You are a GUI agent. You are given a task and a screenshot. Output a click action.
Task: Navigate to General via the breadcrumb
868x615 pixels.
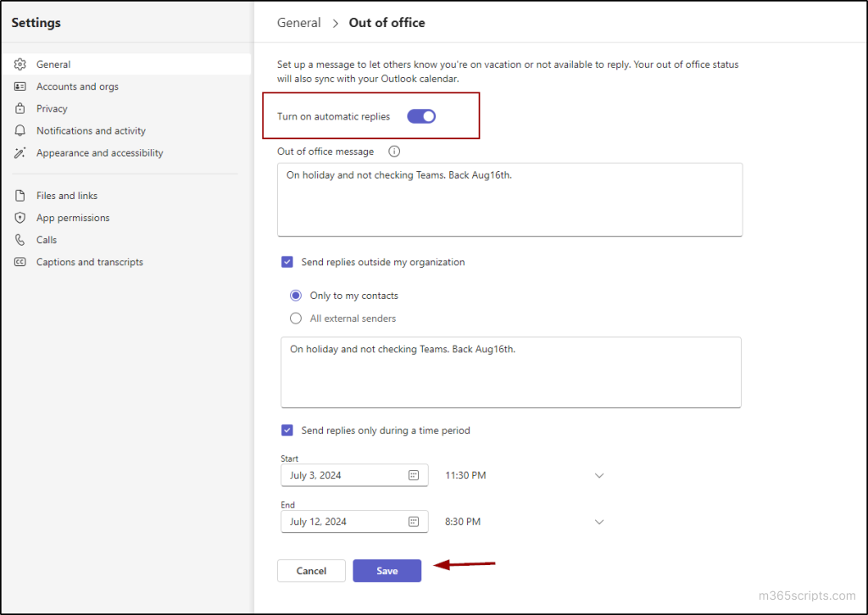point(298,23)
